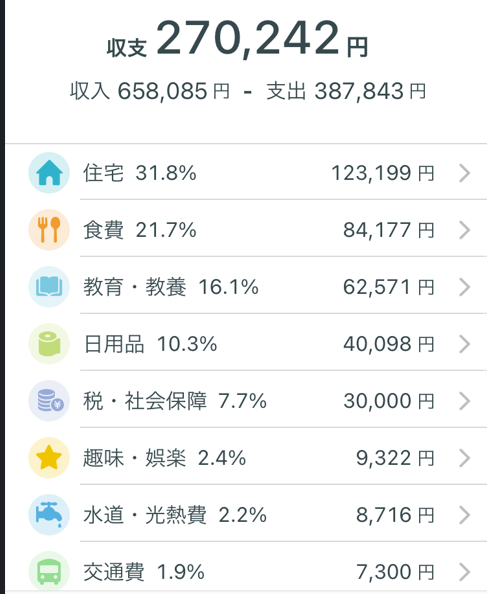Tap the water faucet 水道・光熱費 icon

(x=49, y=515)
